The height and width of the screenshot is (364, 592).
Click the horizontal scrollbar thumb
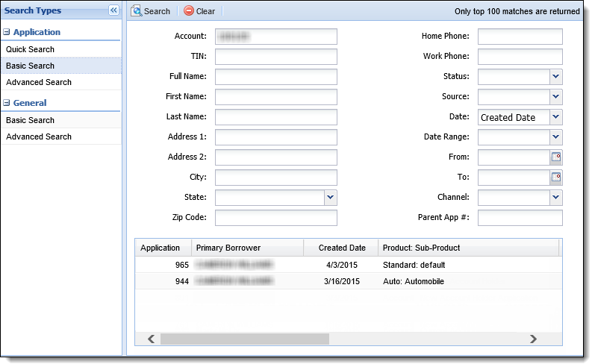click(245, 339)
